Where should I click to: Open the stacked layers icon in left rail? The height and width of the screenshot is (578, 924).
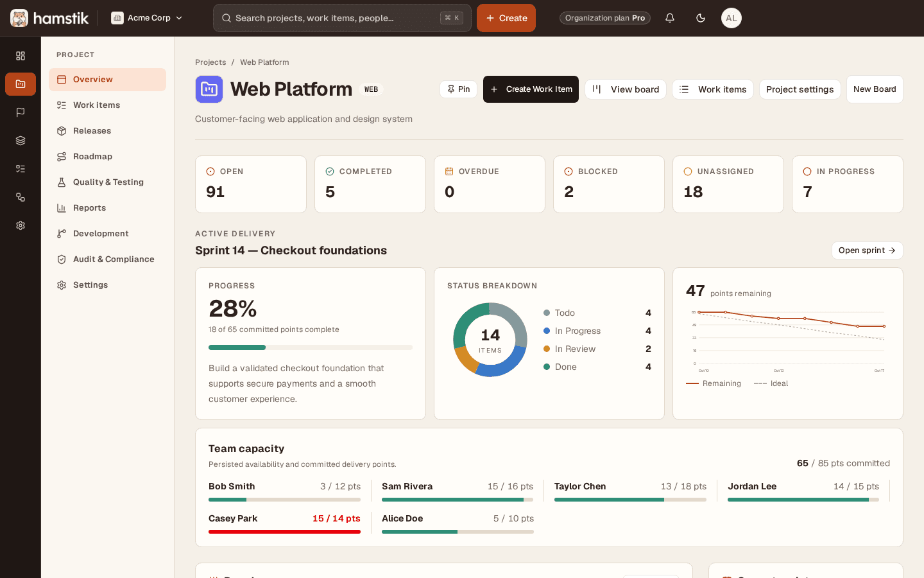[21, 141]
